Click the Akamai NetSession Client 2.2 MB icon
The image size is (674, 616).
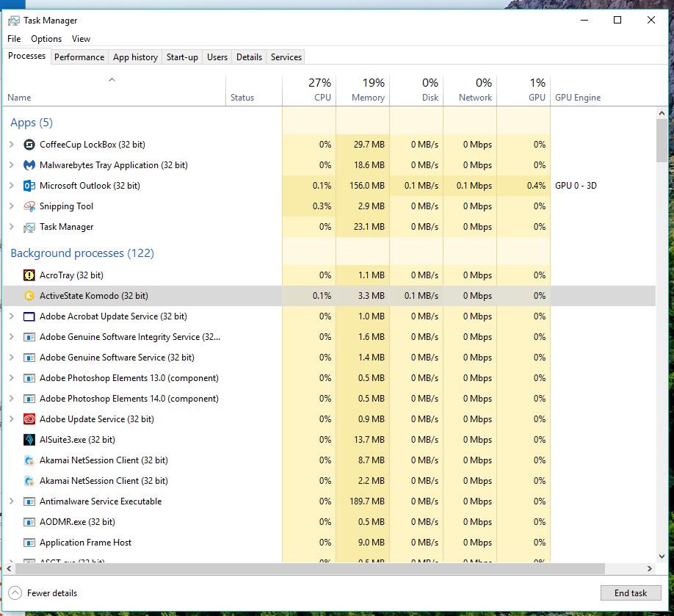29,481
